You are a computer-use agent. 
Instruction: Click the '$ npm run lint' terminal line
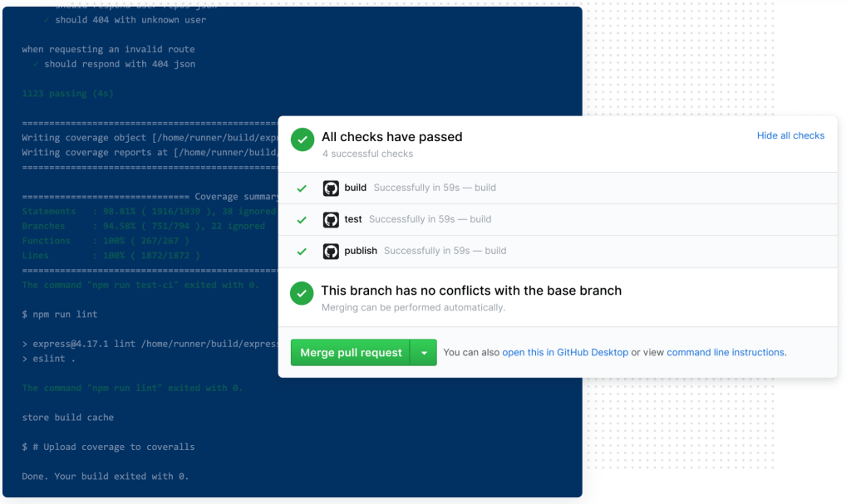60,315
